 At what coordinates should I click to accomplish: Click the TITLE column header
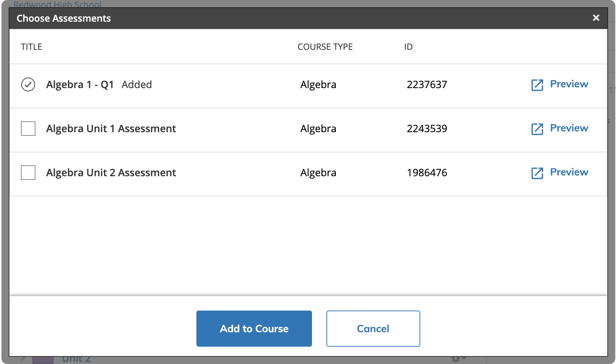(x=31, y=47)
